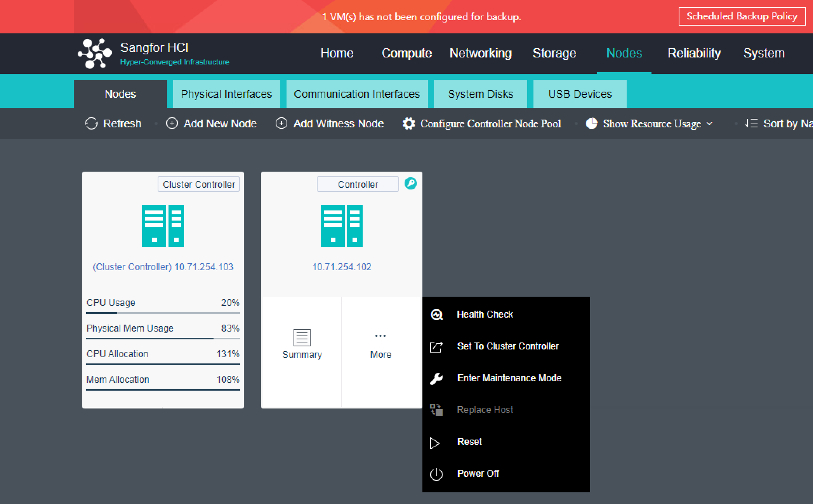Click the Maintenance Mode wrench icon

[436, 378]
